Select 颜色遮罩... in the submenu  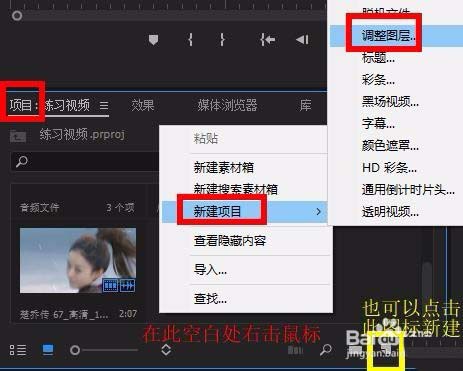[x=390, y=146]
